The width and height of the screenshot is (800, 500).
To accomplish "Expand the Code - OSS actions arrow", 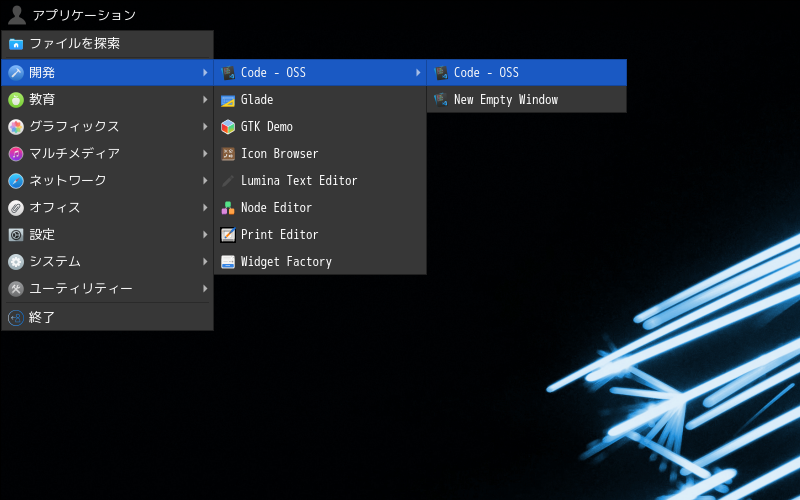I will pos(418,72).
